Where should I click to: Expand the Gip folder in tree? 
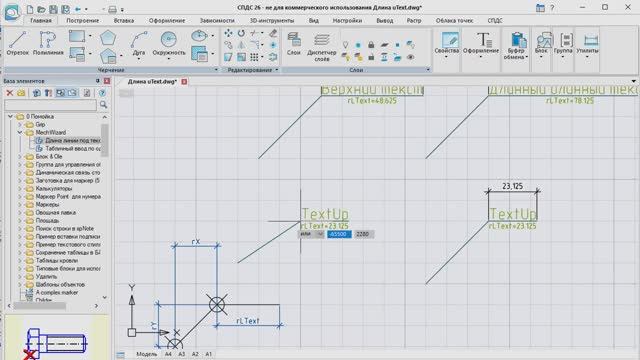[20, 124]
